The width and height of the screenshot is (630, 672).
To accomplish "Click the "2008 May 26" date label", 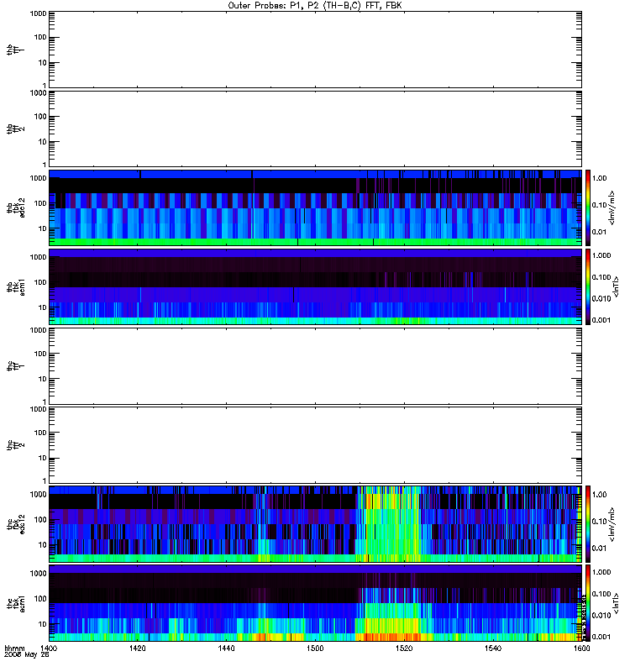I will coord(27,655).
